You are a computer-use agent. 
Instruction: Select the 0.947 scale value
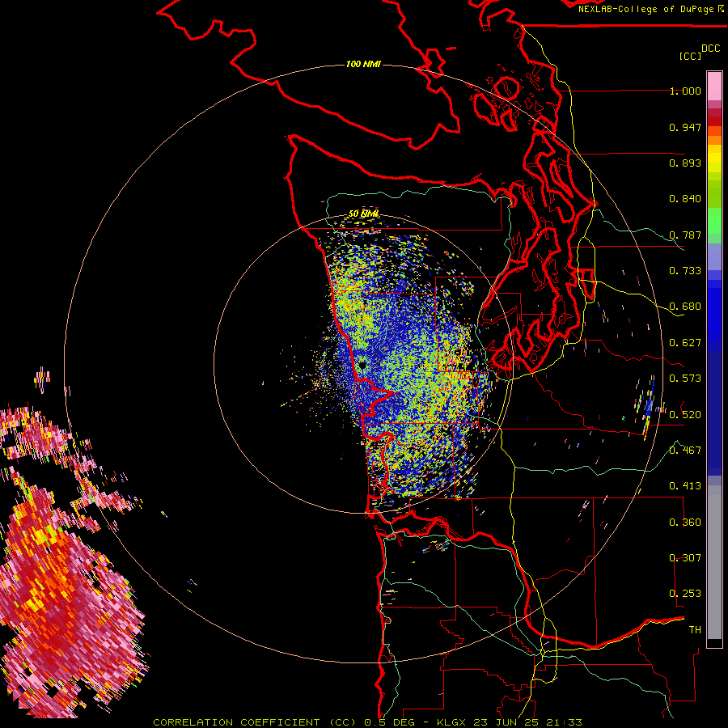685,127
